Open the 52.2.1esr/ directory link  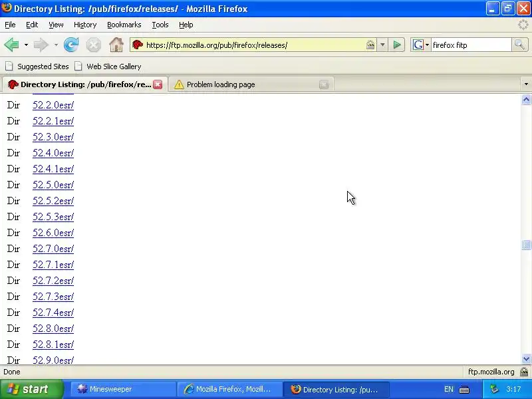tap(53, 121)
